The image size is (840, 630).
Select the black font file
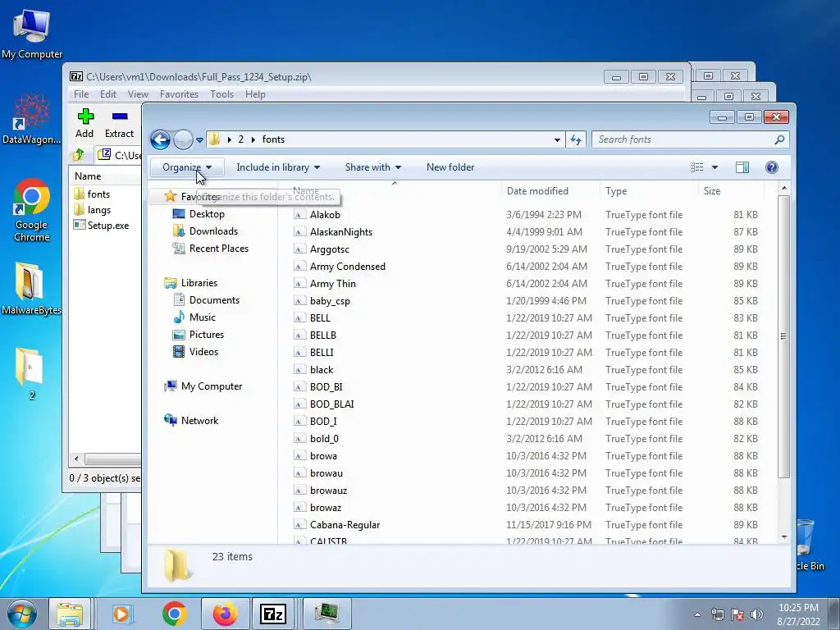pyautogui.click(x=322, y=370)
